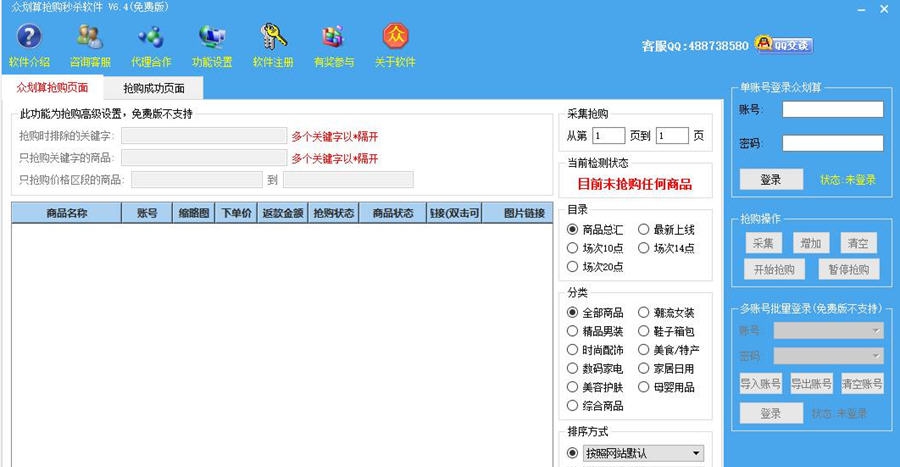Select 家居日用 category radio
Image resolution: width=900 pixels, height=467 pixels.
pos(643,368)
